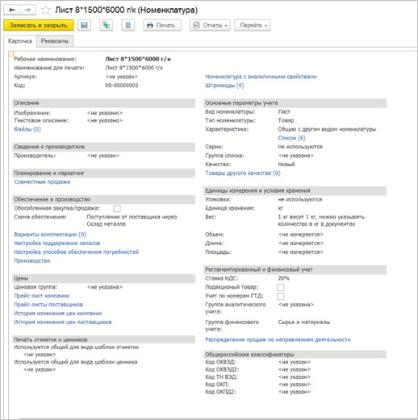This screenshot has height=420, width=418.
Task: Open the 'Отчеты' dropdown menu
Action: click(210, 25)
